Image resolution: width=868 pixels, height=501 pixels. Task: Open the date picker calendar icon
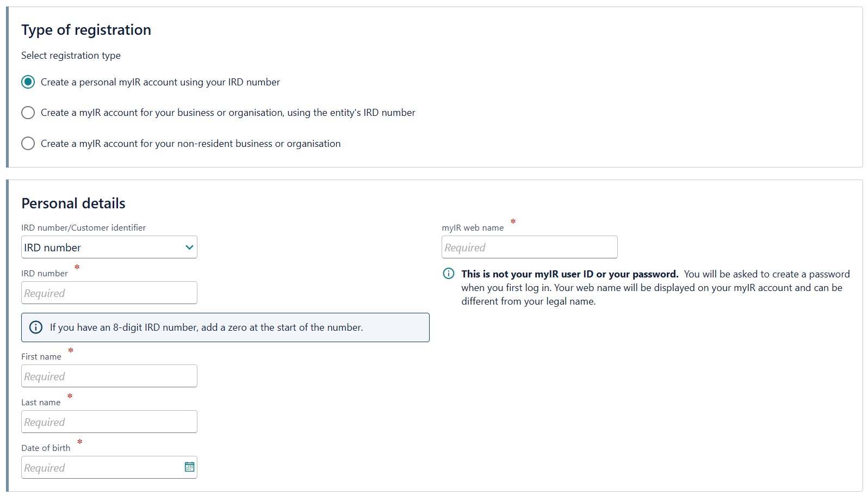click(189, 467)
